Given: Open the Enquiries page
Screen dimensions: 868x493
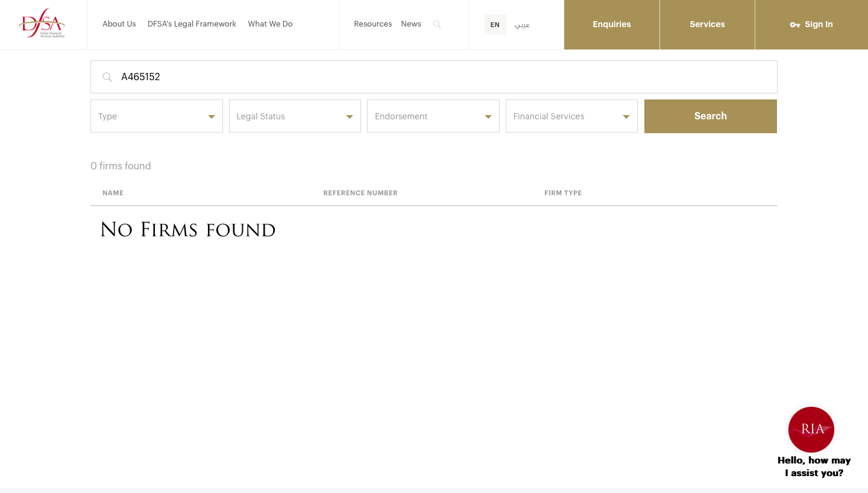Looking at the screenshot, I should pos(612,25).
